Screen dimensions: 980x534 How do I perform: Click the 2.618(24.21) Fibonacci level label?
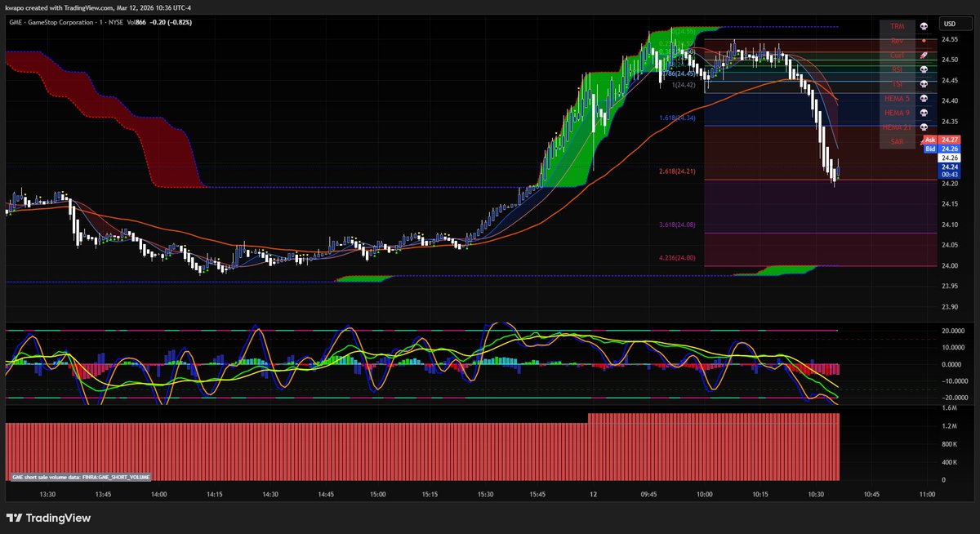tap(677, 172)
